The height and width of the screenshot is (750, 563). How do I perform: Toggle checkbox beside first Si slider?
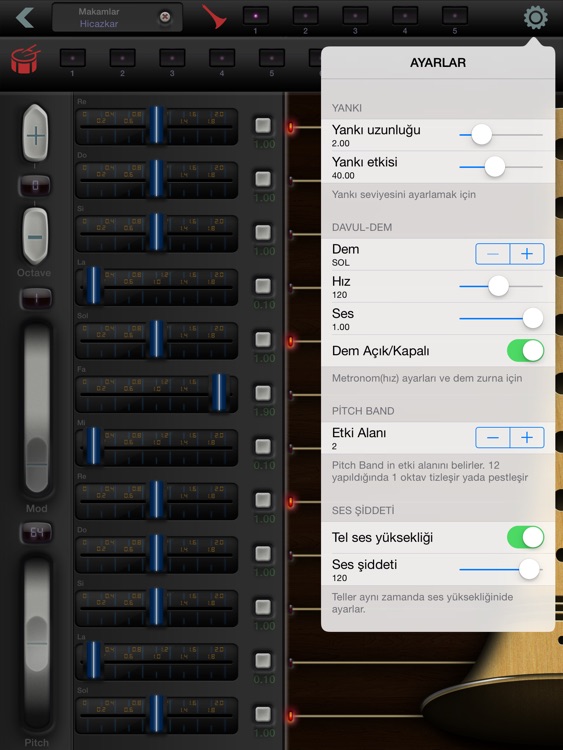click(x=263, y=232)
